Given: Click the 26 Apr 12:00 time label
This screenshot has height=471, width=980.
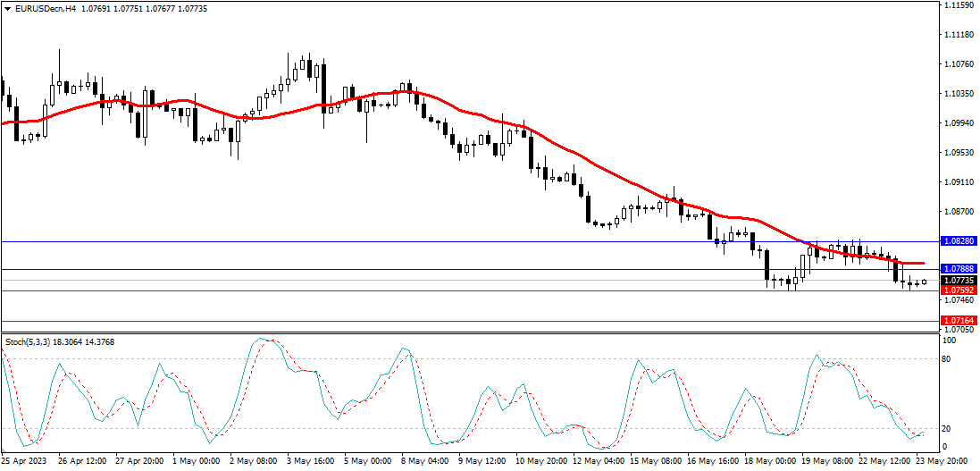Looking at the screenshot, I should (x=82, y=461).
